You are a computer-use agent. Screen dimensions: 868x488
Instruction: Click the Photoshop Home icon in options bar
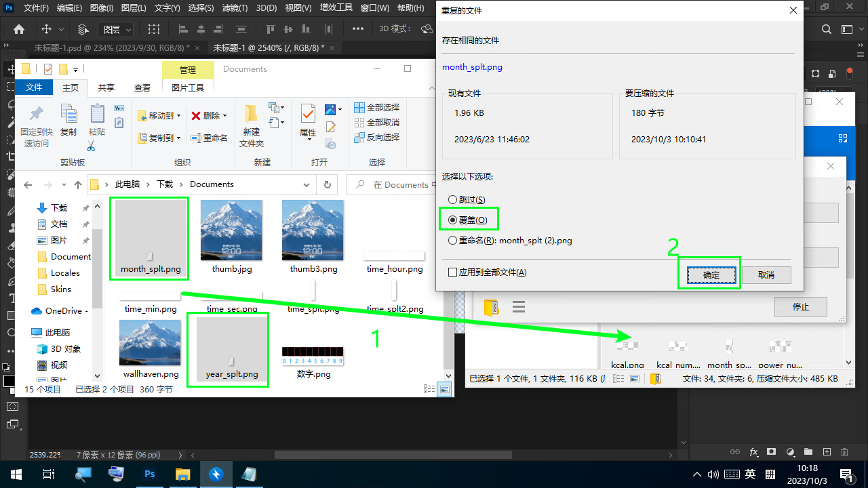[x=19, y=29]
